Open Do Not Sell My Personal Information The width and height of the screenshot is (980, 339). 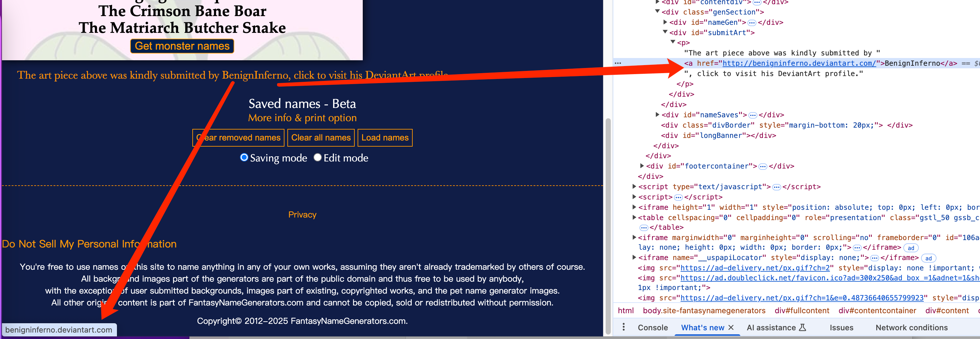click(89, 244)
